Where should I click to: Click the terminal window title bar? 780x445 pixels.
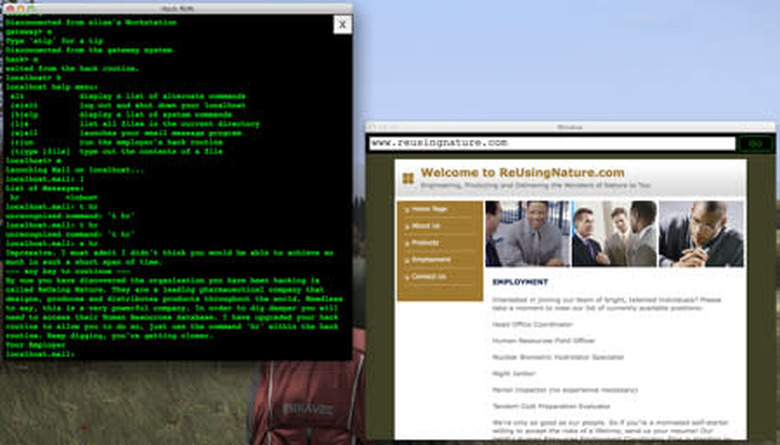point(178,8)
